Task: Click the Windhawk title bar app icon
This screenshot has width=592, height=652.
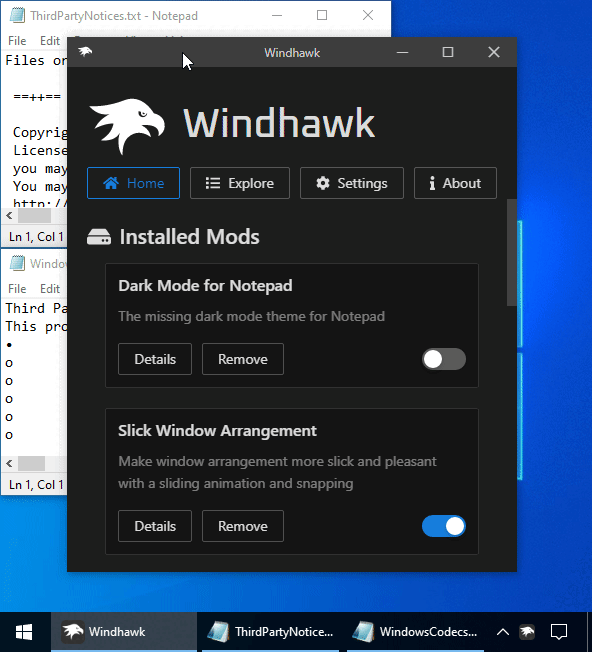Action: click(x=85, y=52)
